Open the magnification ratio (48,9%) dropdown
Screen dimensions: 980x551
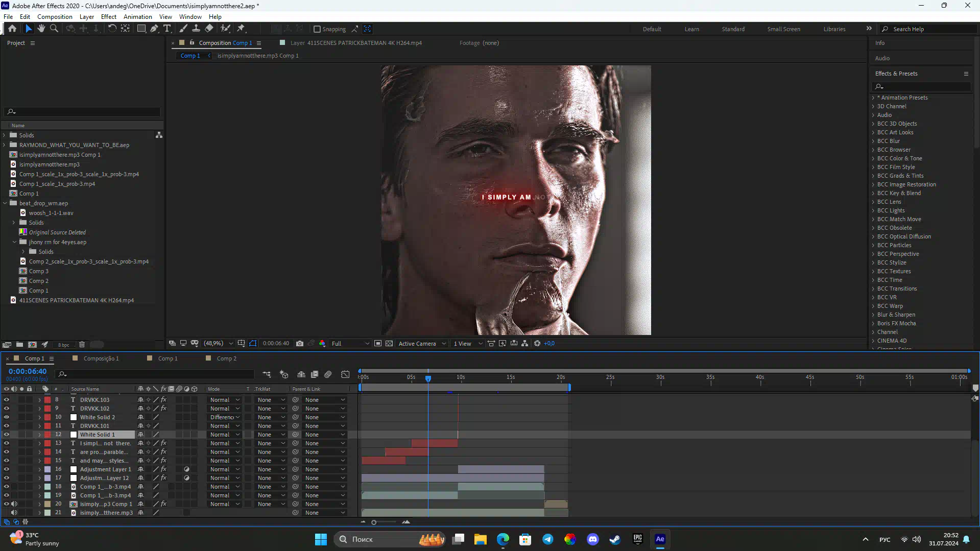tap(219, 344)
